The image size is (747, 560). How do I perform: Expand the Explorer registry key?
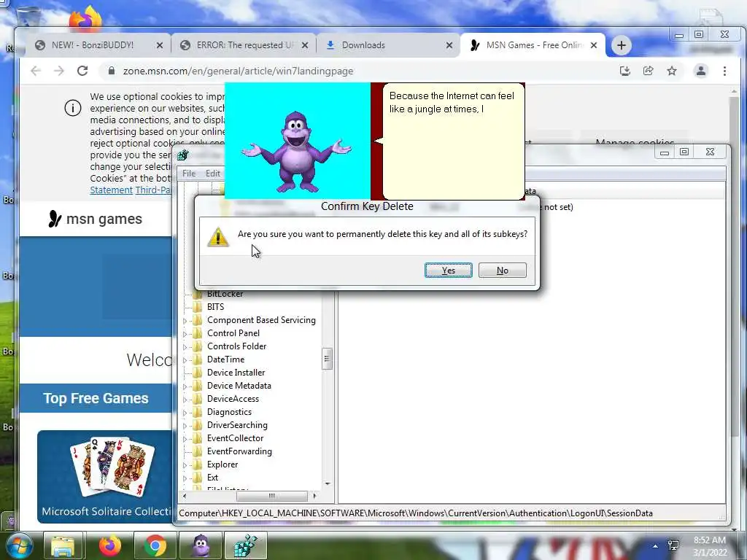(x=185, y=465)
